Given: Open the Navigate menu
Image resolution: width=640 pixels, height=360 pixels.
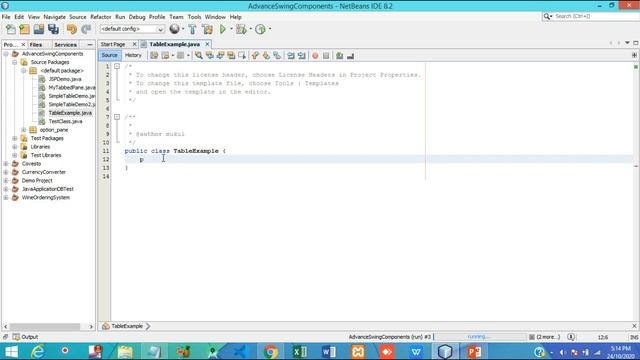Looking at the screenshot, I should [x=55, y=17].
